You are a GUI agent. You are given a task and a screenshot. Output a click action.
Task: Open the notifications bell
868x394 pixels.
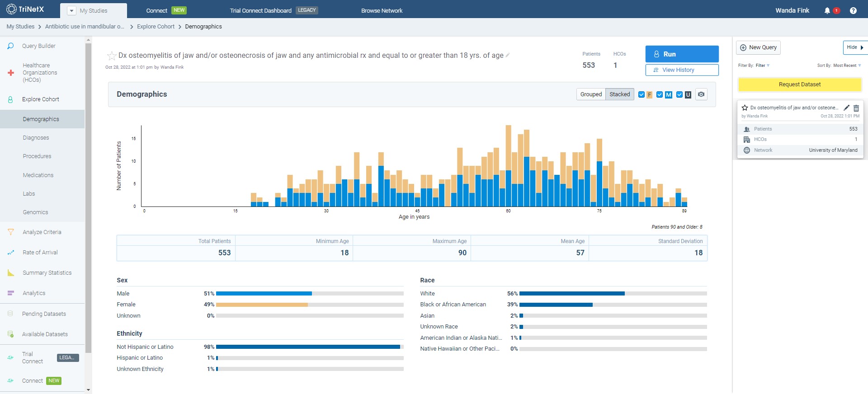(x=827, y=10)
